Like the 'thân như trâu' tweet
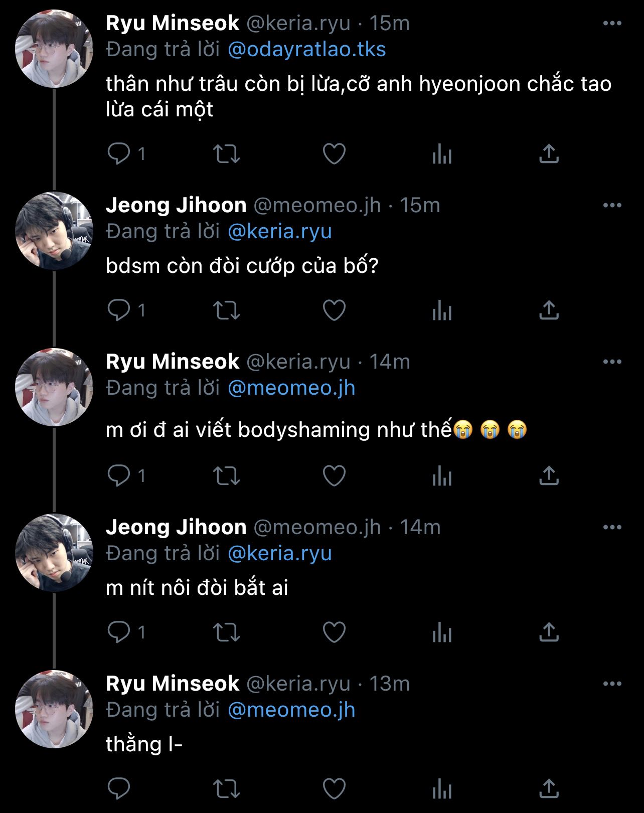The width and height of the screenshot is (644, 813). [x=334, y=154]
